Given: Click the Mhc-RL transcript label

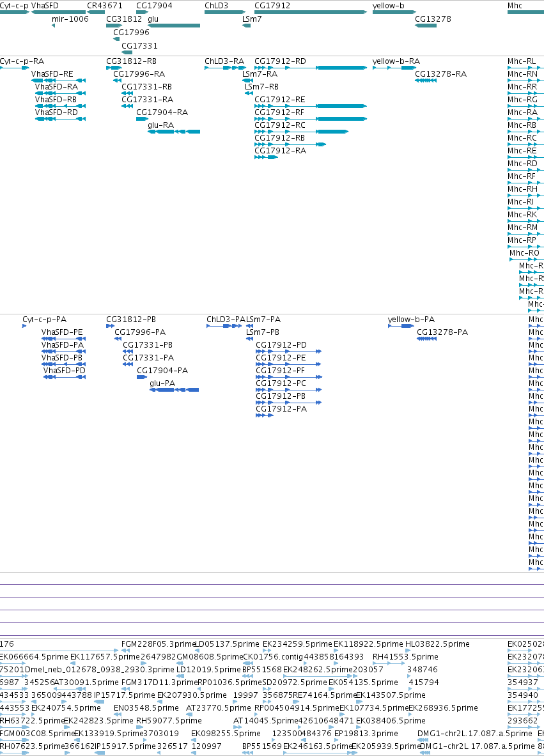Looking at the screenshot, I should click(522, 61).
